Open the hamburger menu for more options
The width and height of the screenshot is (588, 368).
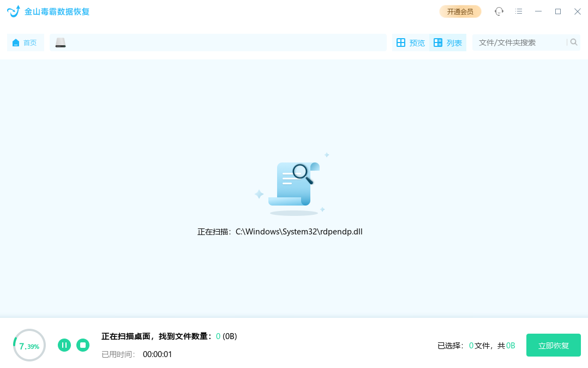[519, 11]
